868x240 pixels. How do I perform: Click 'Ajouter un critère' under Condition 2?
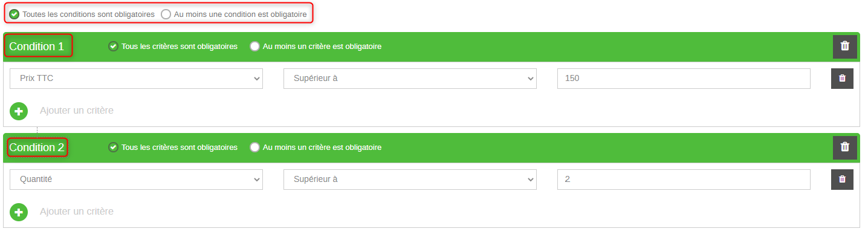coord(77,212)
